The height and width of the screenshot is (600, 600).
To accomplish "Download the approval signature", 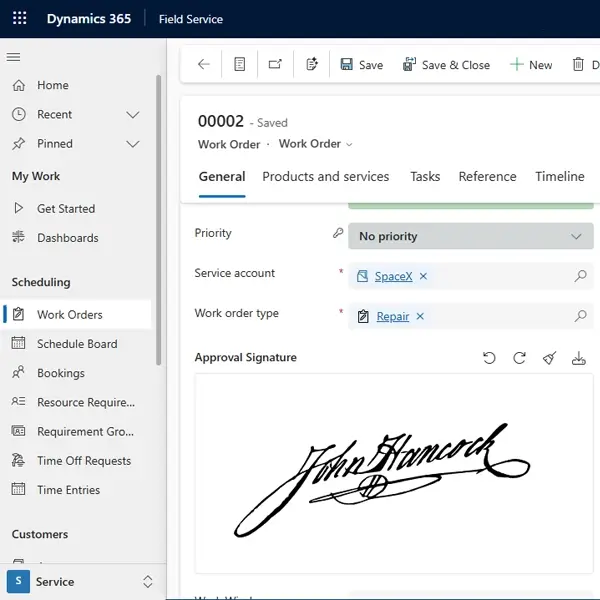I will coord(579,358).
